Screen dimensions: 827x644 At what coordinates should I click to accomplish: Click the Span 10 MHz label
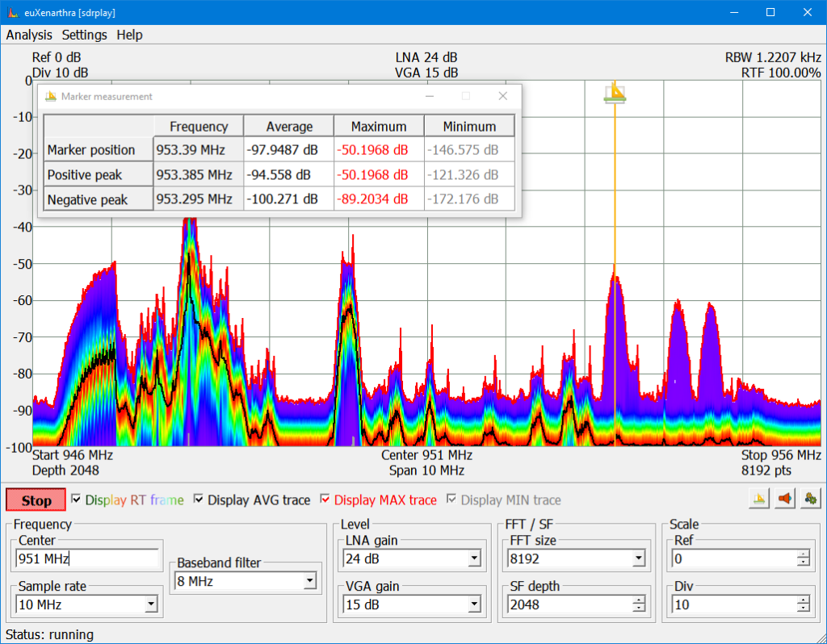pos(426,470)
